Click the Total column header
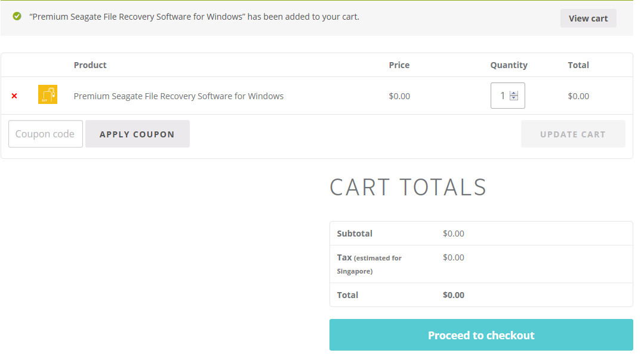The height and width of the screenshot is (356, 644). [578, 65]
